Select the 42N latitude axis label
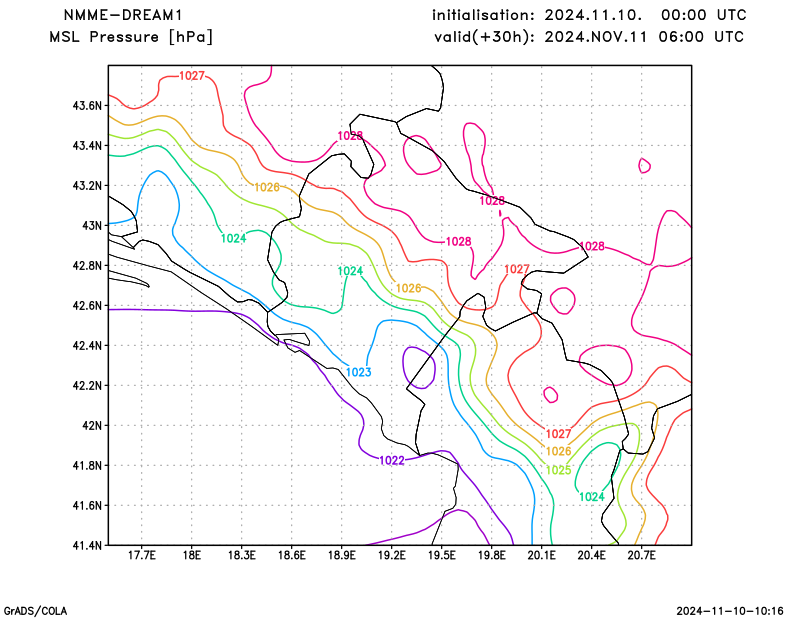Screen dimensions: 800x618 pyautogui.click(x=92, y=425)
